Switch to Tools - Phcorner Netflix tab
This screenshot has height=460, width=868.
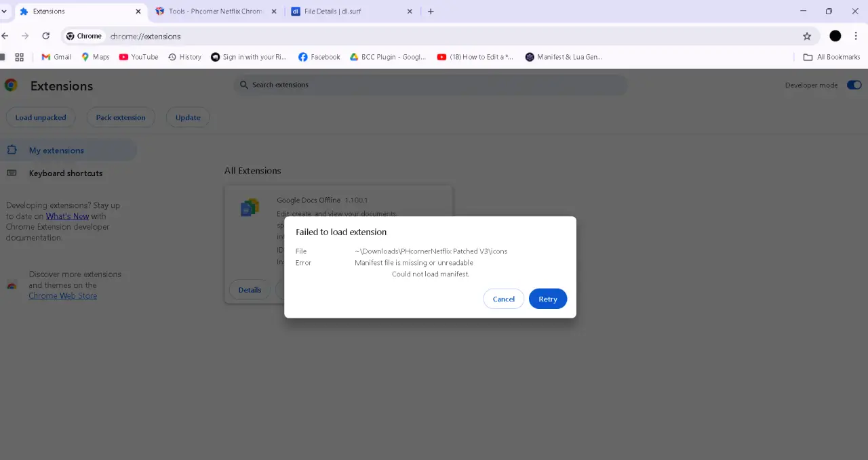[216, 12]
